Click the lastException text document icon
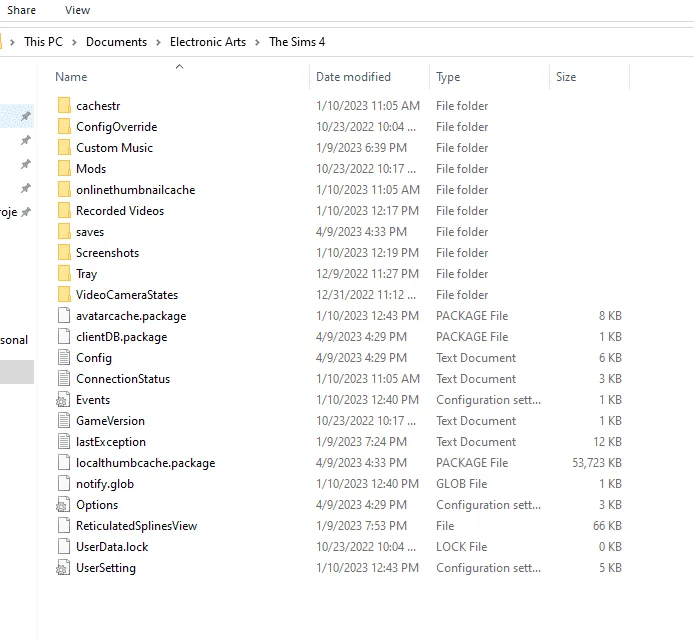Viewport: 694px width, 641px height. tap(64, 442)
